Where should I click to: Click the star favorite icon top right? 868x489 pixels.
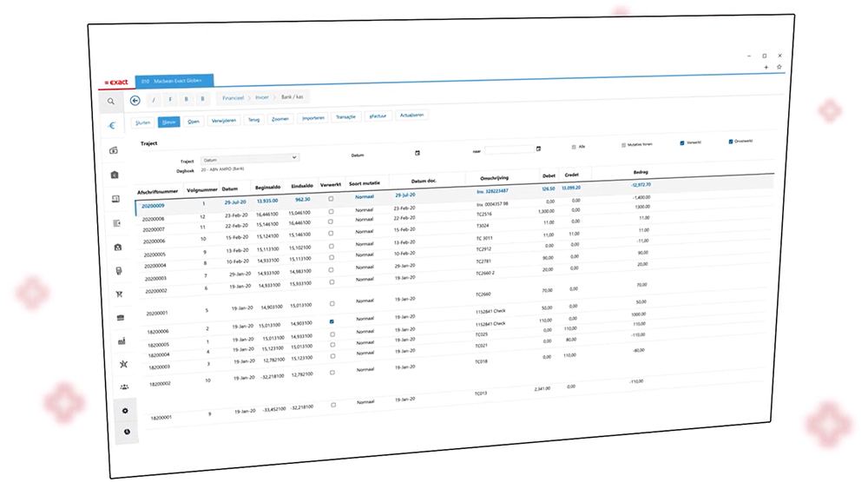(779, 67)
